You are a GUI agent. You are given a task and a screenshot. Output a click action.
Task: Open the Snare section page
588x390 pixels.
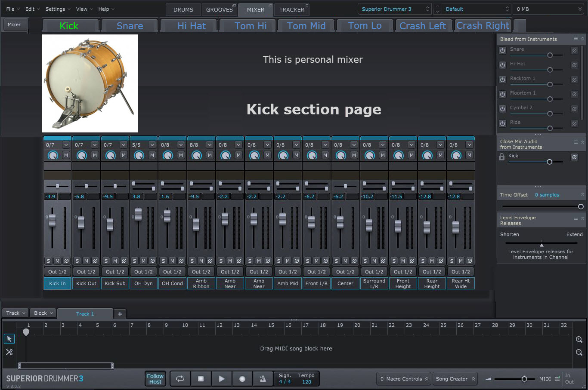(x=130, y=26)
